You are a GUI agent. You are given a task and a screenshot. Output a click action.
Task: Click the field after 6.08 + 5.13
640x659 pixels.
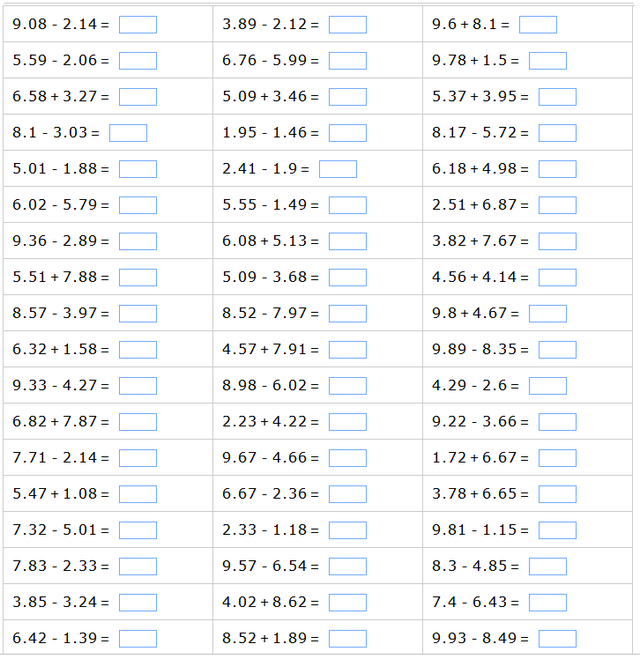point(348,241)
